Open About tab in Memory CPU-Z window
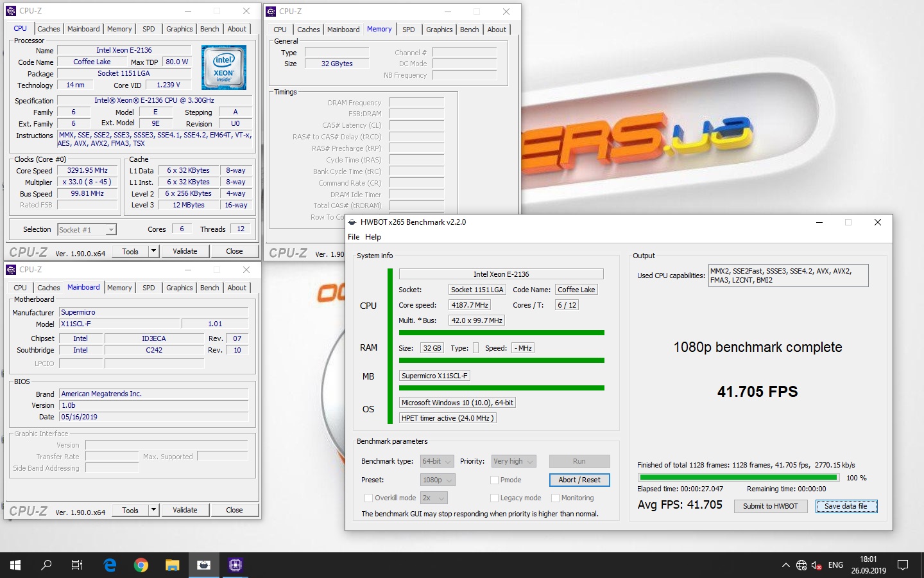 click(x=496, y=30)
